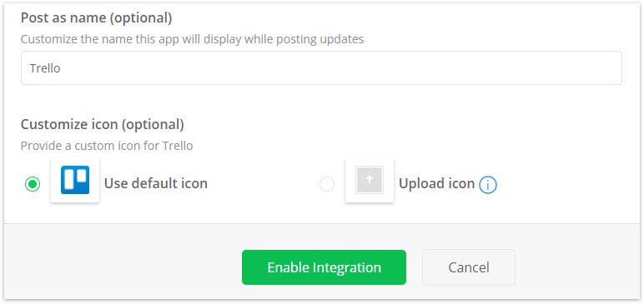Click into the Post as name field
Screen dimensions: 644x304
coord(321,68)
